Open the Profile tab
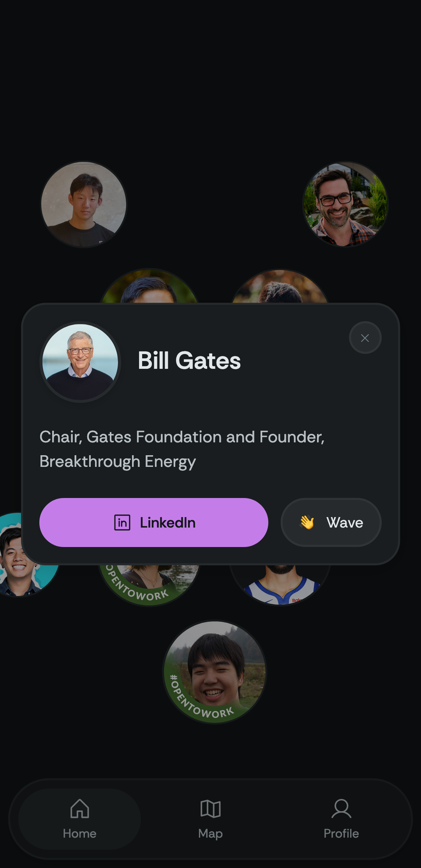 (x=341, y=819)
